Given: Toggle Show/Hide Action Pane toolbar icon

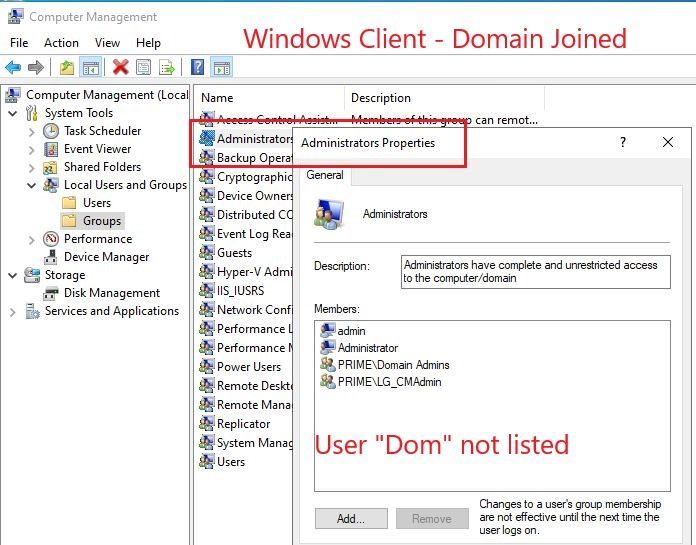Looking at the screenshot, I should (221, 68).
